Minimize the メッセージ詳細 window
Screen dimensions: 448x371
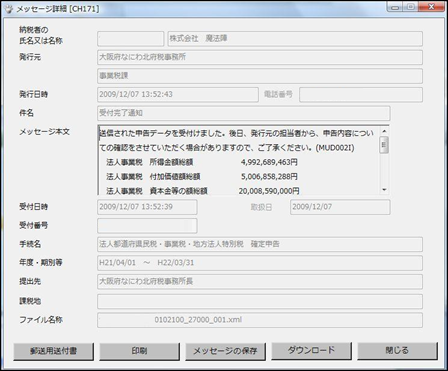395,7
